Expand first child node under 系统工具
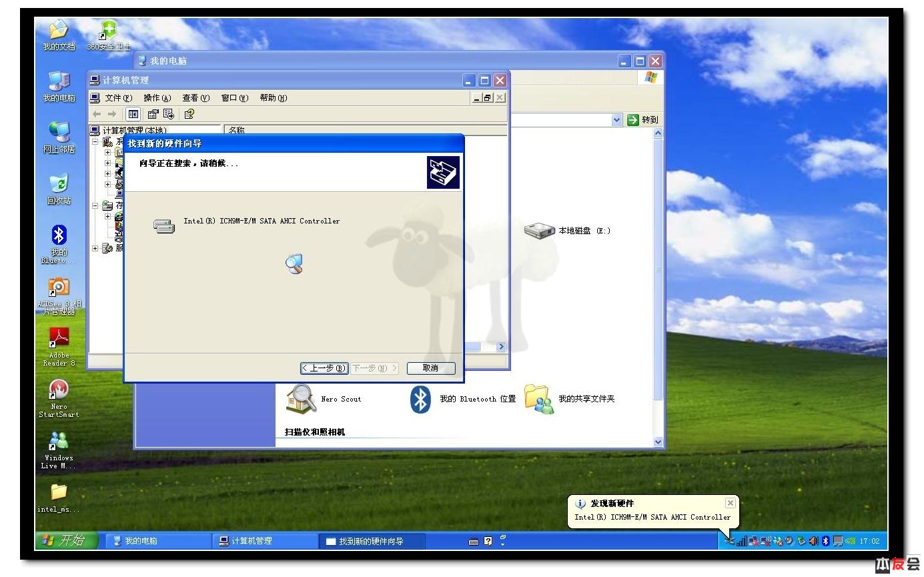Image resolution: width=924 pixels, height=577 pixels. (x=107, y=152)
